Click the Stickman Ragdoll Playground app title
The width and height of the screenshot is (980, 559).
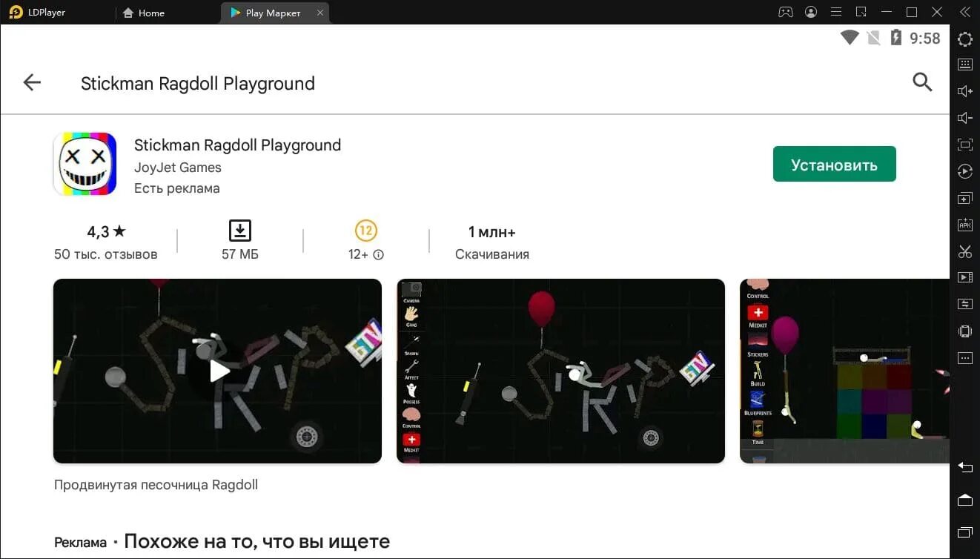(x=237, y=145)
